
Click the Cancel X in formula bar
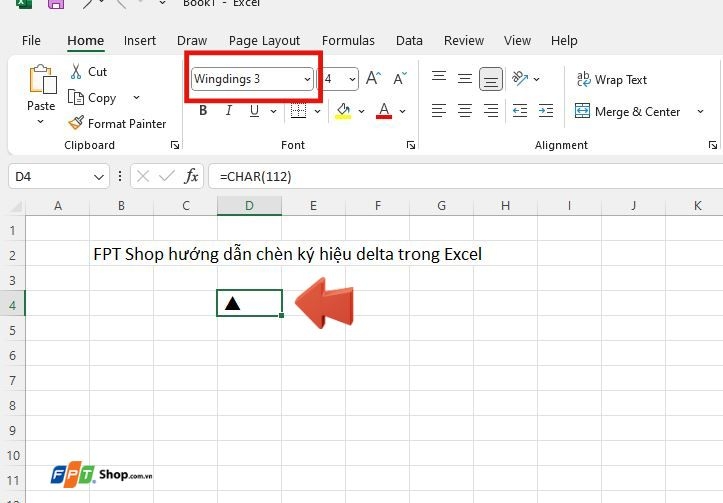143,176
